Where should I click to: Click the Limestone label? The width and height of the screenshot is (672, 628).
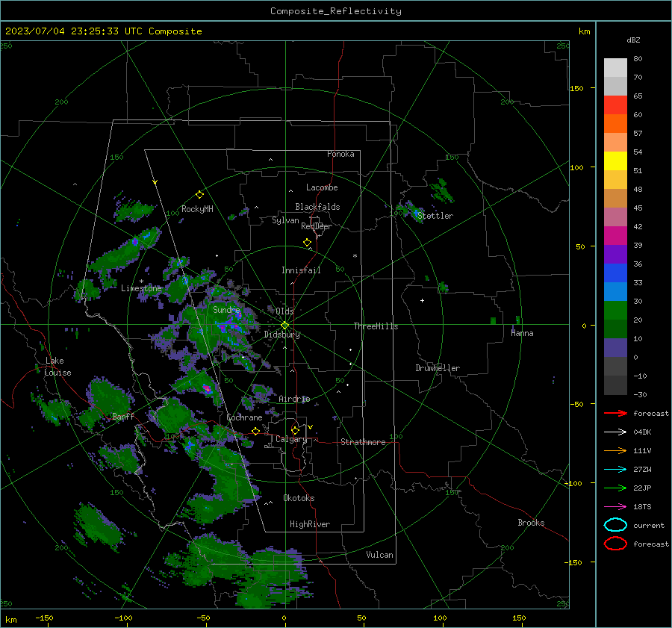click(141, 288)
